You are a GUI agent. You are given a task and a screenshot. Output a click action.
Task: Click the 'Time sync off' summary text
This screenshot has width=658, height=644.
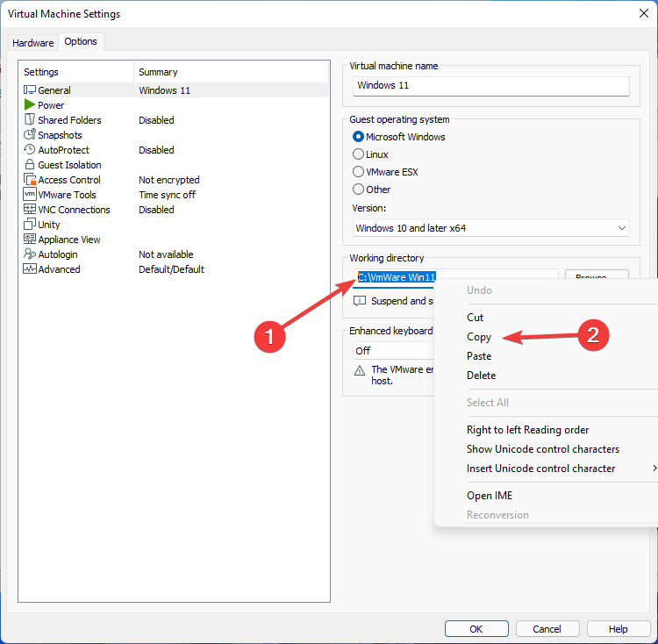168,195
